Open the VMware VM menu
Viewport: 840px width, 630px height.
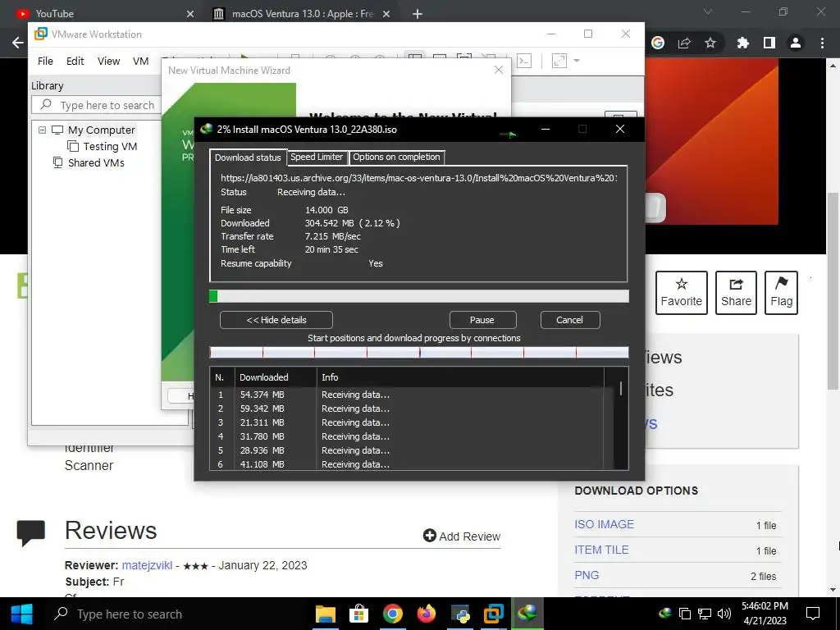(140, 61)
